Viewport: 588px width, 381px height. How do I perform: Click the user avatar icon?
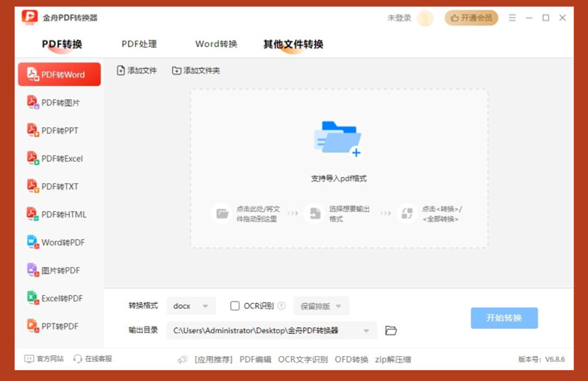point(426,18)
